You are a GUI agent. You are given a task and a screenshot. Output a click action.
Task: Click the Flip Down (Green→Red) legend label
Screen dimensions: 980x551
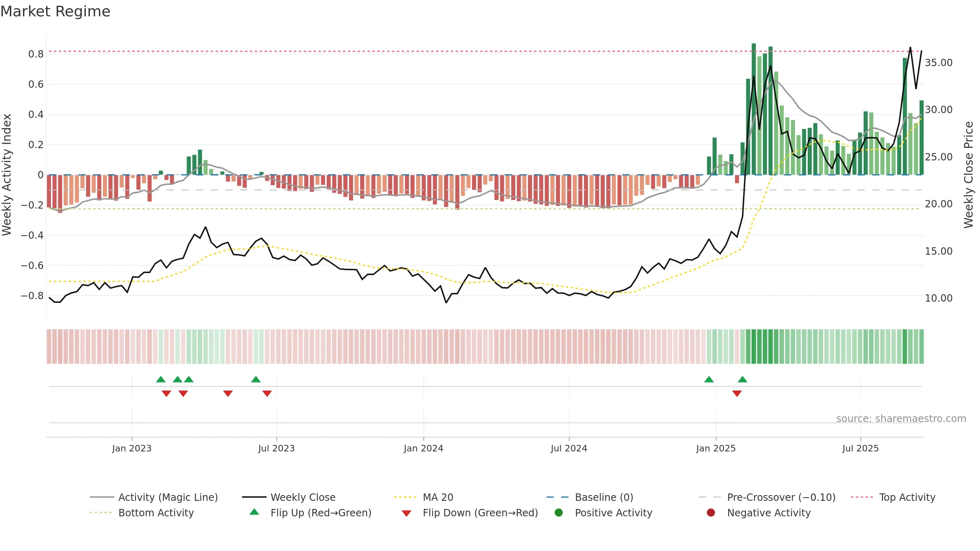click(480, 513)
